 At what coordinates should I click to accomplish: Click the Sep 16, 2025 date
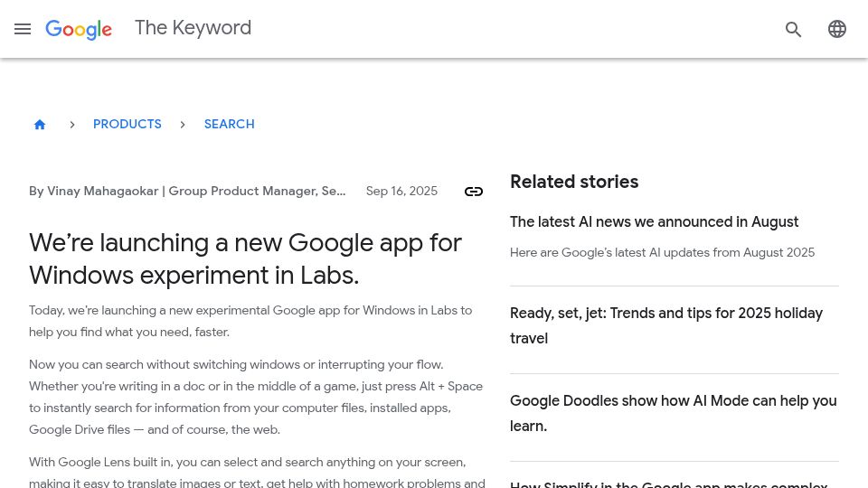(401, 191)
